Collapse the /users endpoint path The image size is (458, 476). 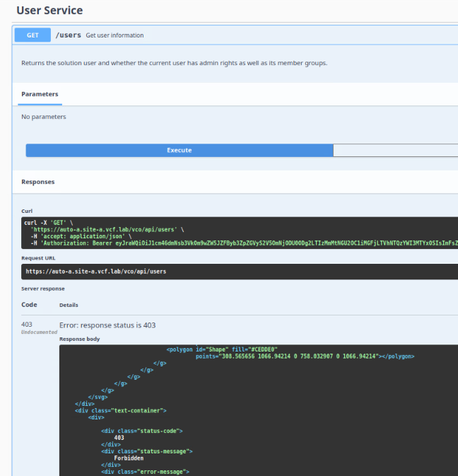68,35
